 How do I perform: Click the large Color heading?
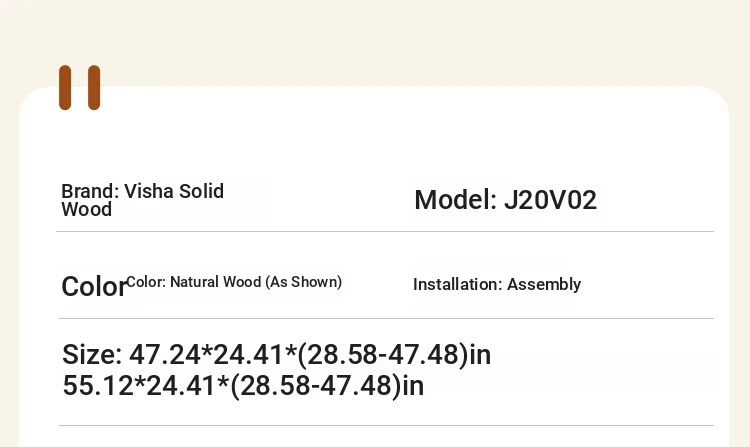(x=94, y=287)
